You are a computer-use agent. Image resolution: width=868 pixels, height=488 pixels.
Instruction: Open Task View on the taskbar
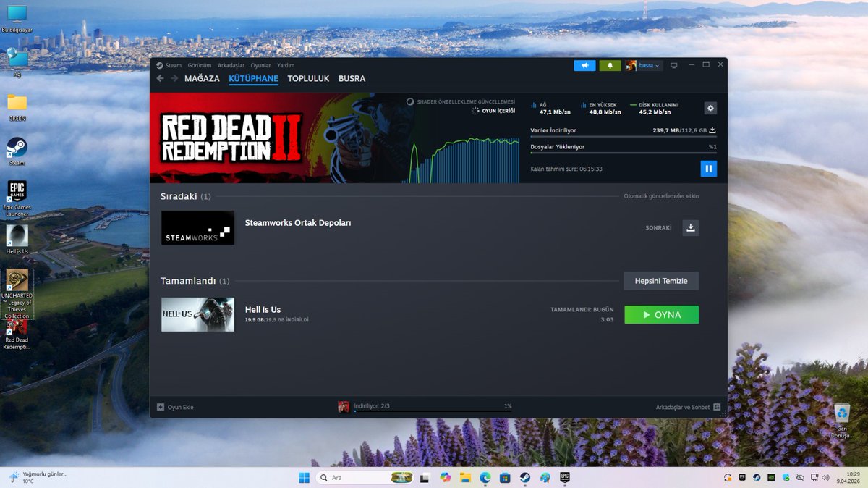coord(425,477)
